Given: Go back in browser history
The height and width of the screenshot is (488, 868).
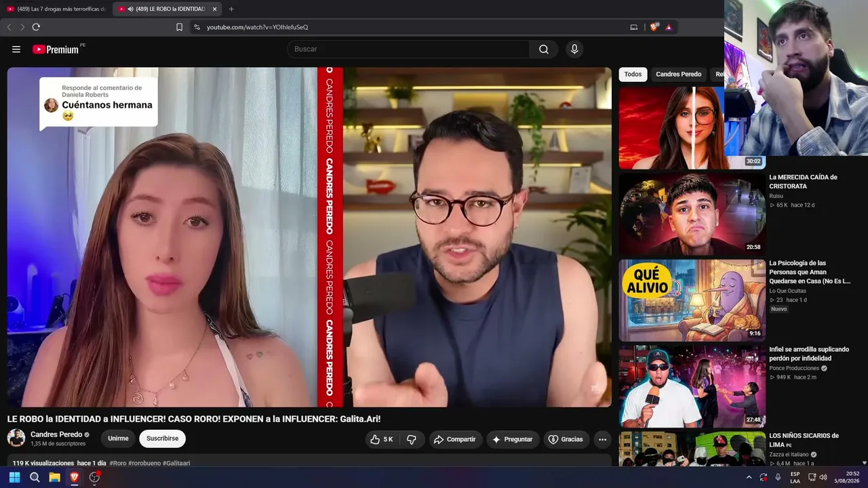Looking at the screenshot, I should tap(9, 27).
